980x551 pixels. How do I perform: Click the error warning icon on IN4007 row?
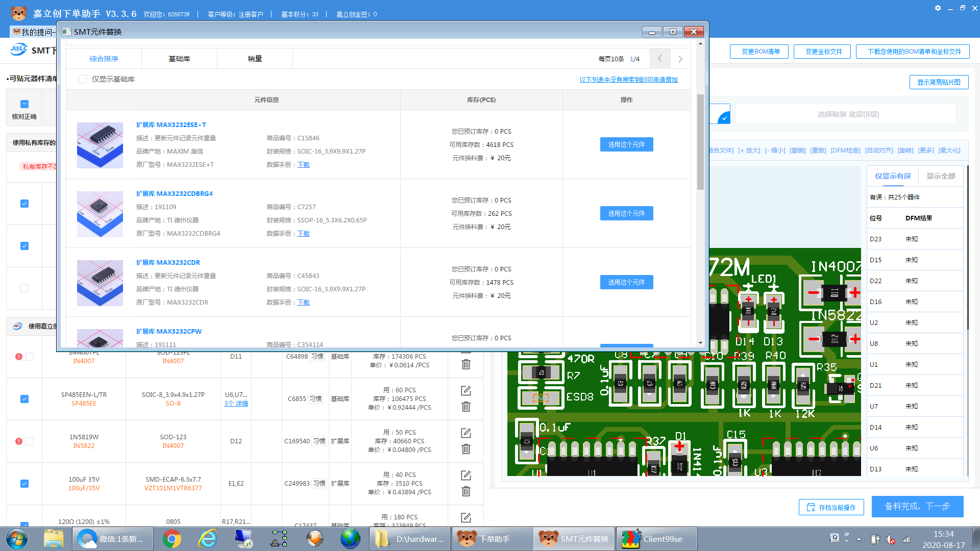tap(19, 357)
